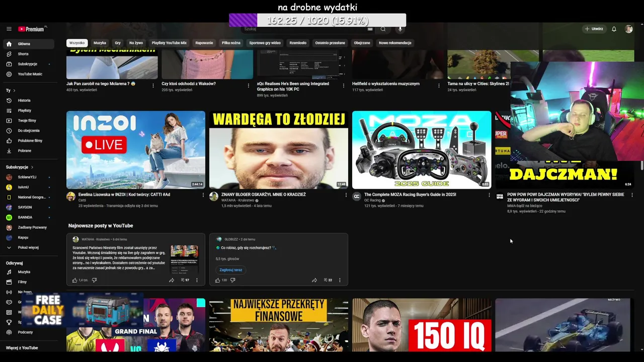
Task: Select the Nowe rekomendacje chip
Action: pos(395,43)
